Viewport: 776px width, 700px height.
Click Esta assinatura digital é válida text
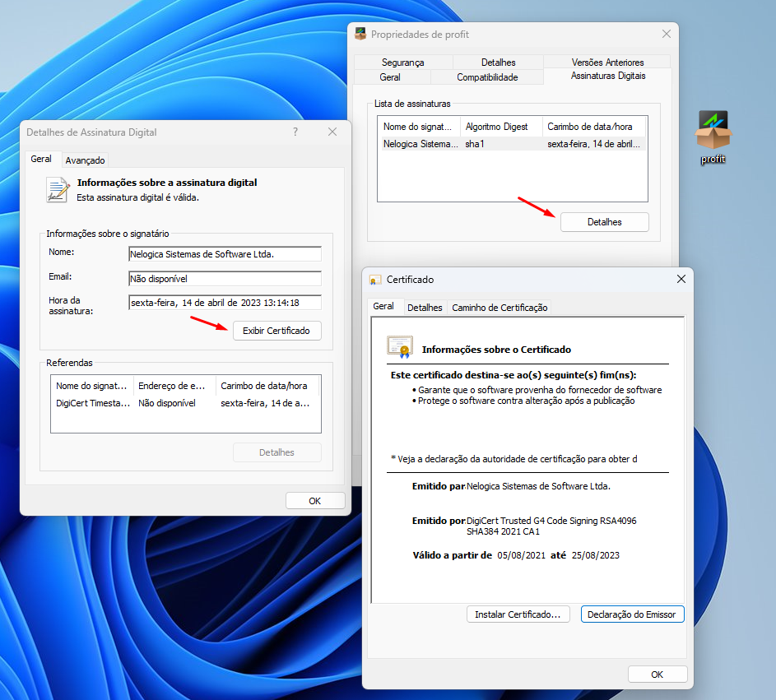[137, 197]
